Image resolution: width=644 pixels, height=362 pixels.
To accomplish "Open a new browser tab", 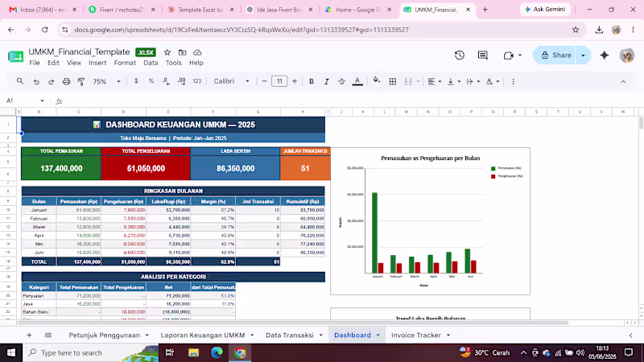I will (485, 10).
